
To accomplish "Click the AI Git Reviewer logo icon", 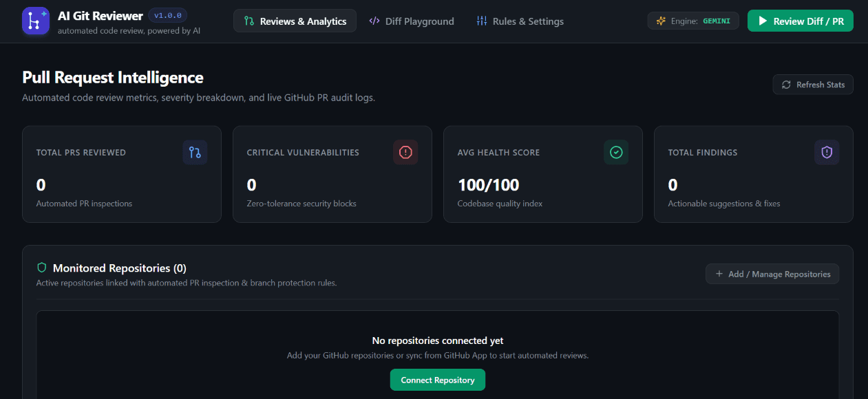I will (x=36, y=21).
